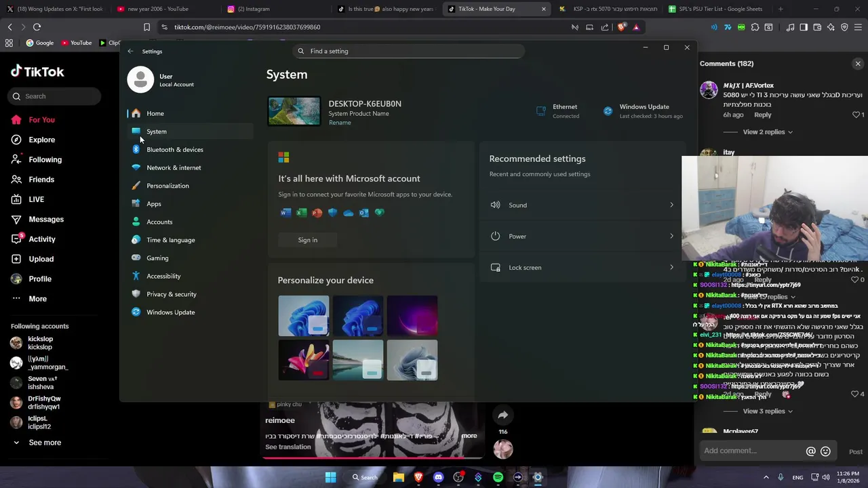Click the Brave Shields icon in address bar
The width and height of the screenshot is (868, 488).
pyautogui.click(x=622, y=27)
